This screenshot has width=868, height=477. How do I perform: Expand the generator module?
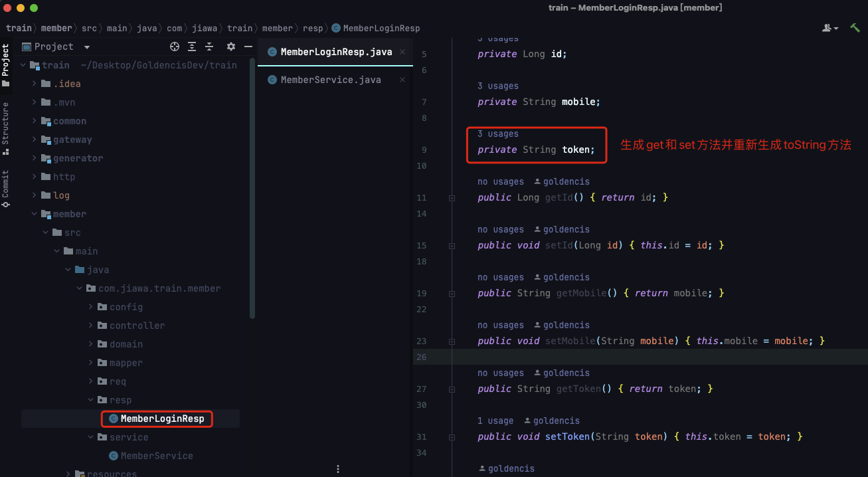click(x=35, y=158)
